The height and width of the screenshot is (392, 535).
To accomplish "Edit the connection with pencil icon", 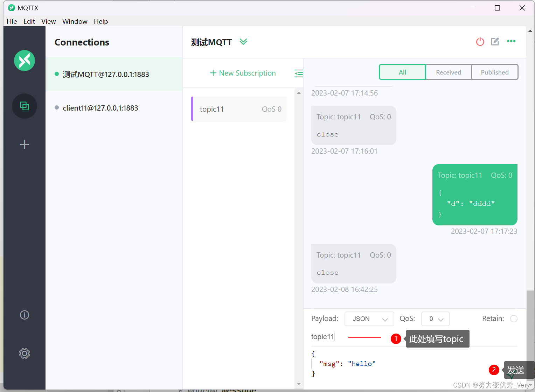I will [495, 41].
